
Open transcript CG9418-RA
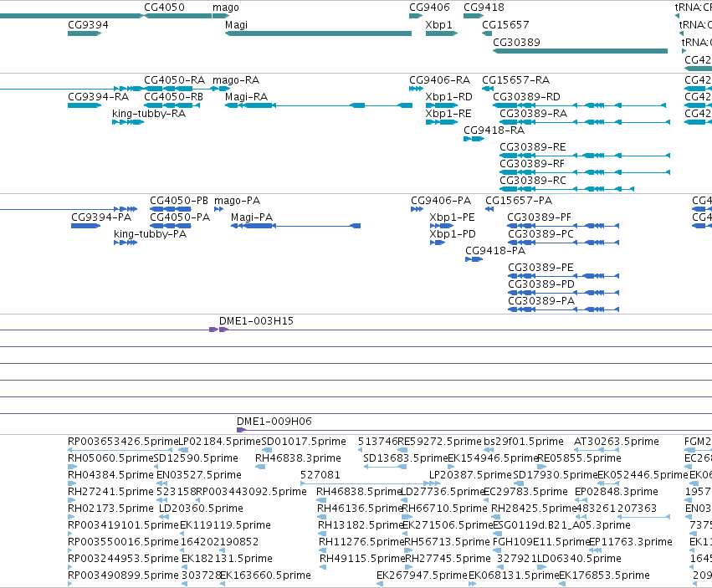pos(494,130)
